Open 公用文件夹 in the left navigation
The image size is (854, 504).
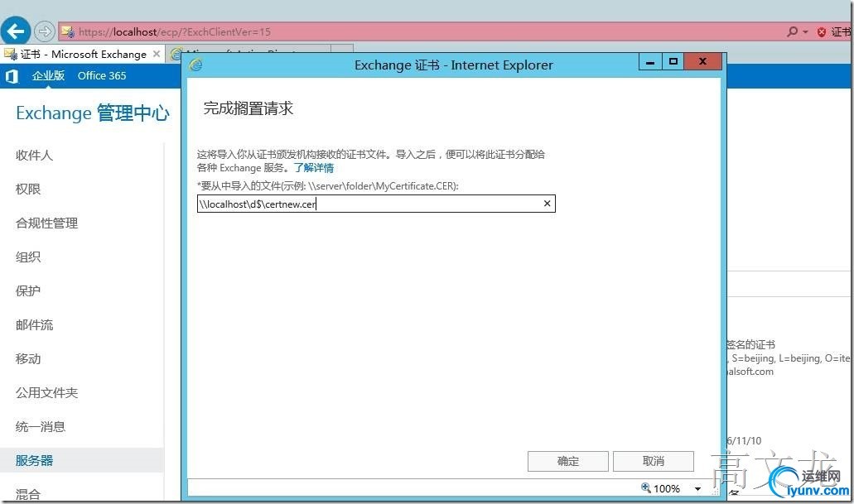tap(47, 392)
